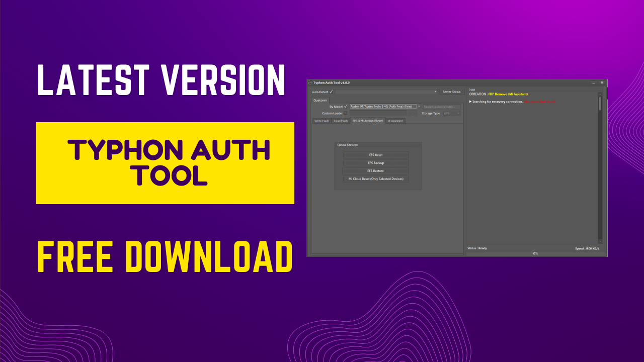
Task: Open the Read Flash tab
Action: [341, 121]
